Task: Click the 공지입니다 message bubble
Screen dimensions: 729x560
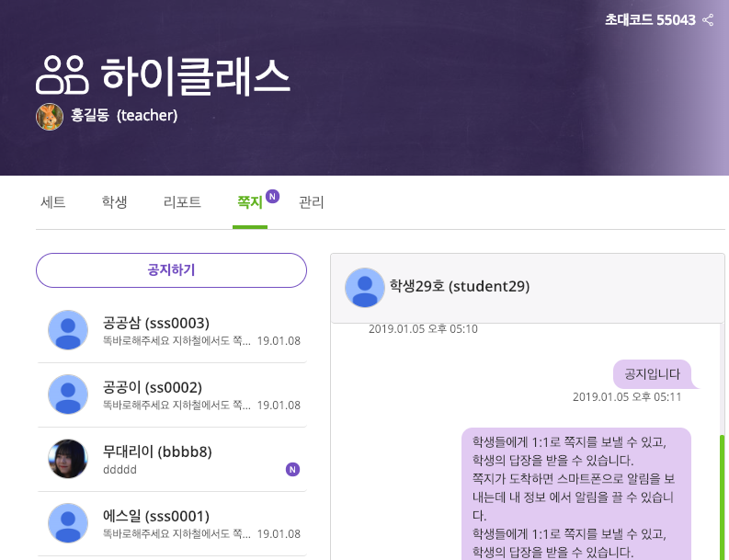Action: click(x=652, y=374)
